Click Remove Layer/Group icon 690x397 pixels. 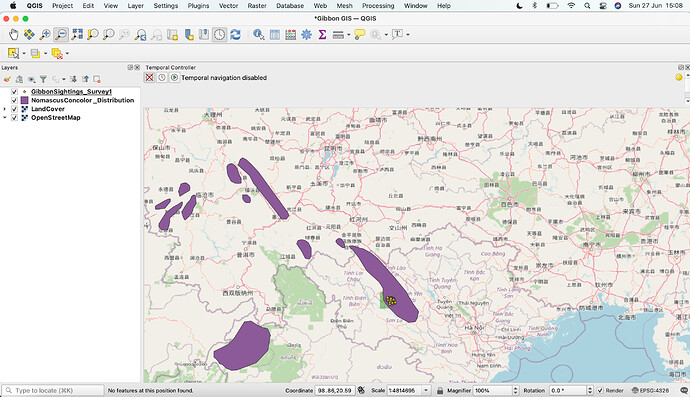(x=97, y=79)
